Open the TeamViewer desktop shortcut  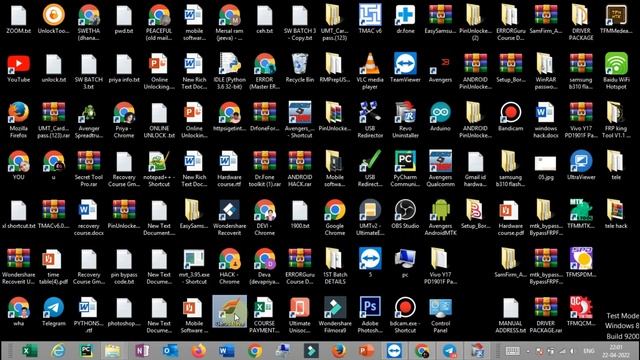(x=405, y=68)
